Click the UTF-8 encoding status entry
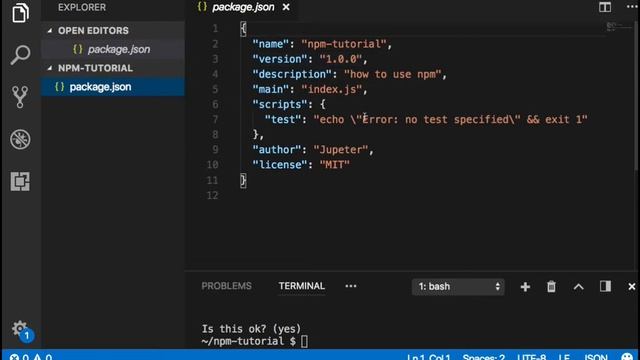This screenshot has height=360, width=640. (531, 357)
